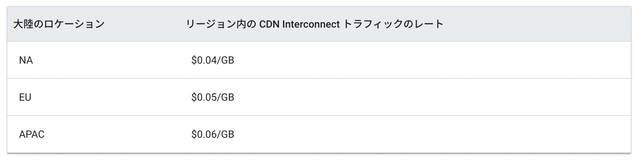Click the CDN Interconnect traffic rate column header
The image size is (644, 165).
[315, 24]
